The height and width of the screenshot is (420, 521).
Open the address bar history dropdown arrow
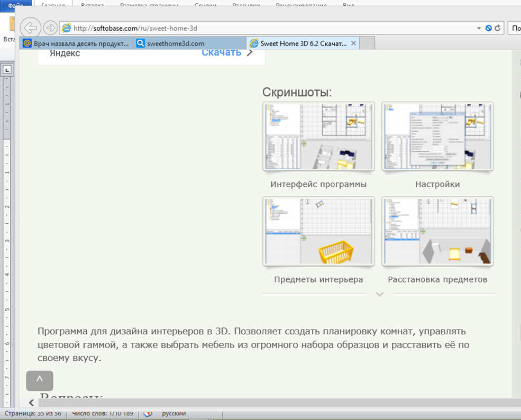479,28
